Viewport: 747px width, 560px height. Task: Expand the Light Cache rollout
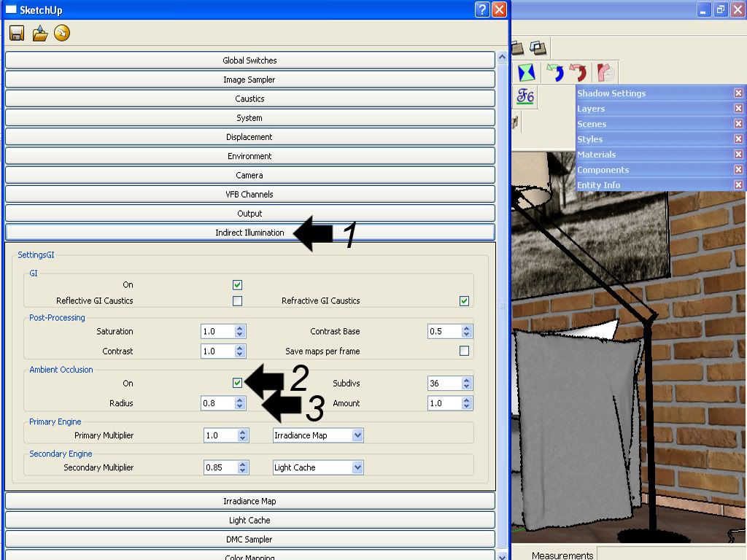point(250,520)
